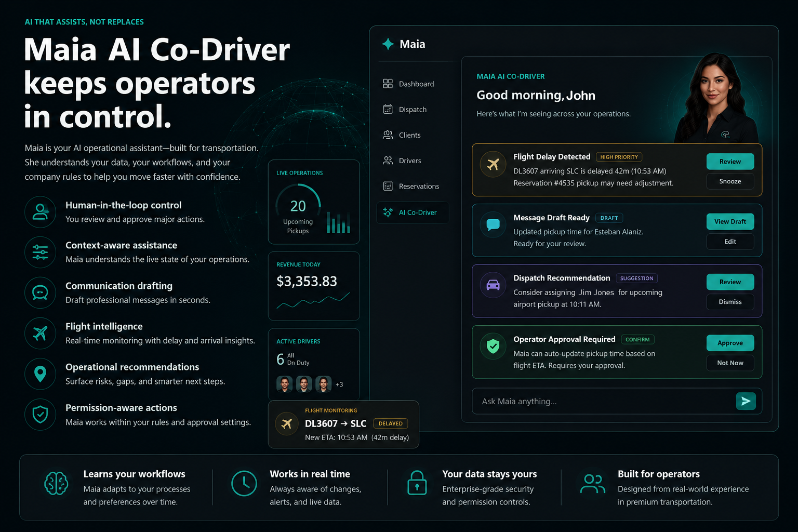This screenshot has height=532, width=798.
Task: Click the Works in real time clock icon
Action: (244, 483)
